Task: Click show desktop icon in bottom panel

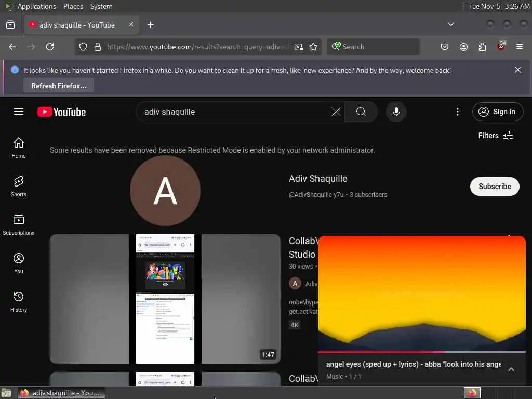Action: pos(6,393)
